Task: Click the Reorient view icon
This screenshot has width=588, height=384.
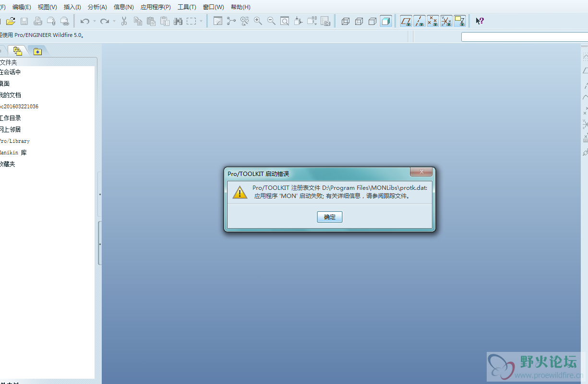Action: pyautogui.click(x=298, y=21)
